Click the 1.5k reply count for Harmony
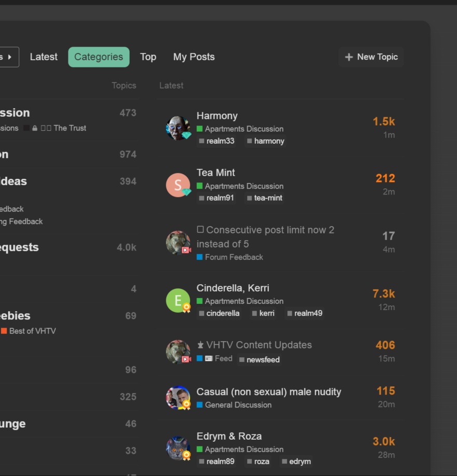 click(383, 121)
